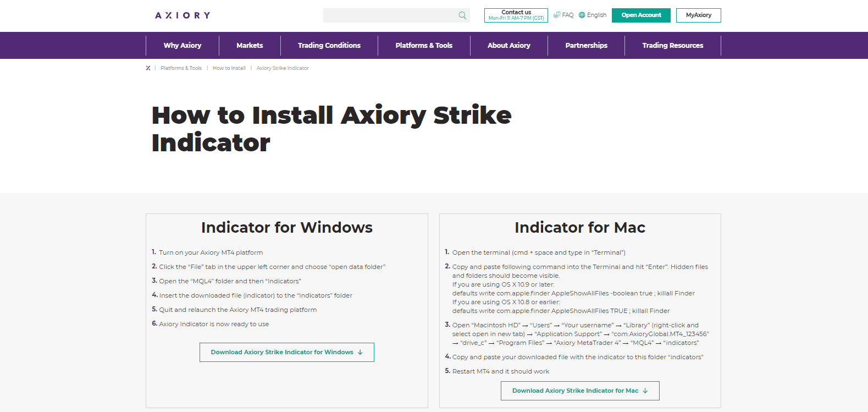Click the globe language icon
This screenshot has width=868, height=412.
582,15
